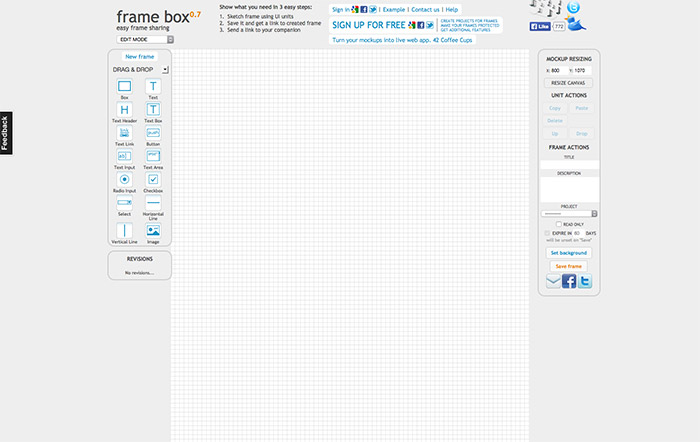Collapse the Drag & Drop panel

coord(165,69)
